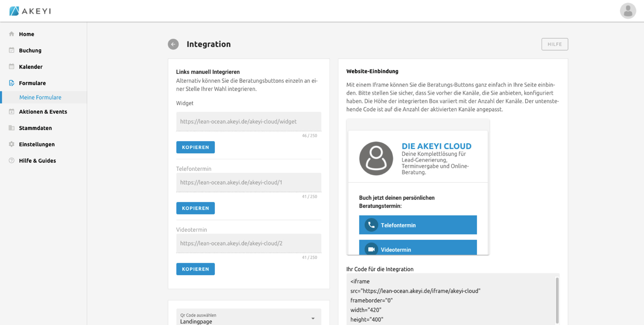Copy the Telefontermin link with KOPIEREN

tap(195, 208)
